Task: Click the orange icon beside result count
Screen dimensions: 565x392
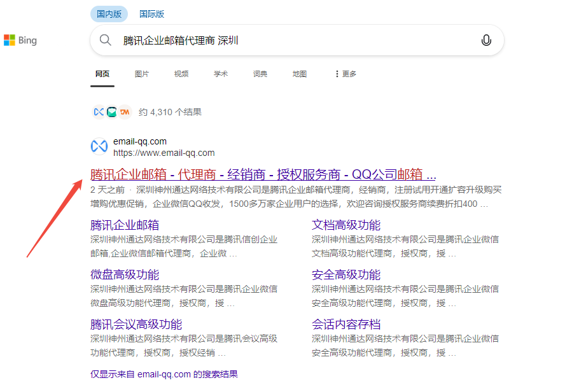Action: pos(125,112)
